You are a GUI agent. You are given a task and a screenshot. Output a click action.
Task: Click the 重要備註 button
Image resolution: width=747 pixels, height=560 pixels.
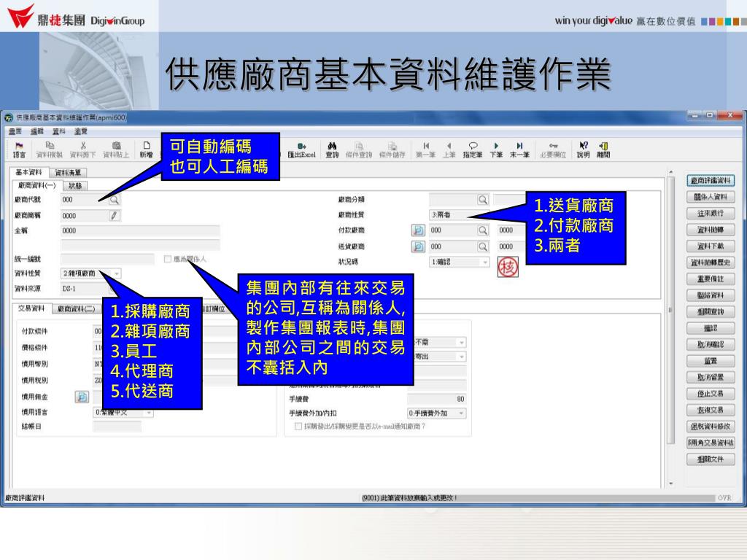tap(711, 279)
